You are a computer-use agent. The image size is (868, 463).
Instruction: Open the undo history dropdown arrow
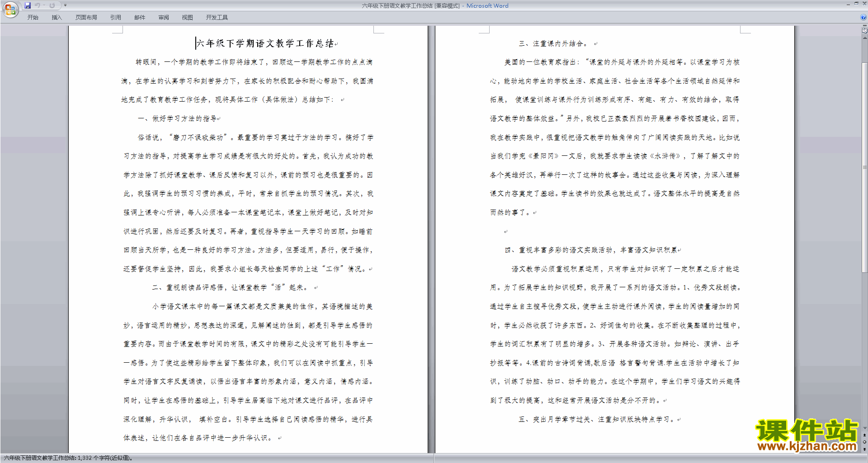tap(44, 5)
